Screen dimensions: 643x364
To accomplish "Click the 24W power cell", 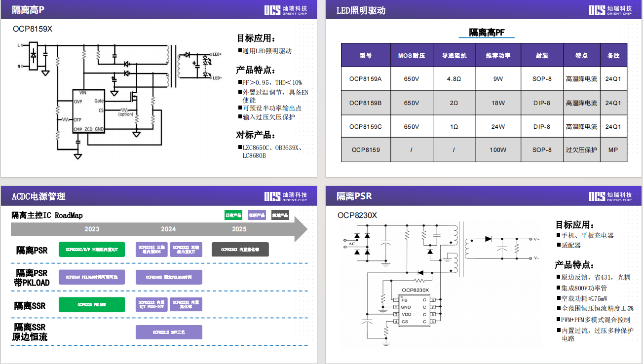I will [x=498, y=126].
